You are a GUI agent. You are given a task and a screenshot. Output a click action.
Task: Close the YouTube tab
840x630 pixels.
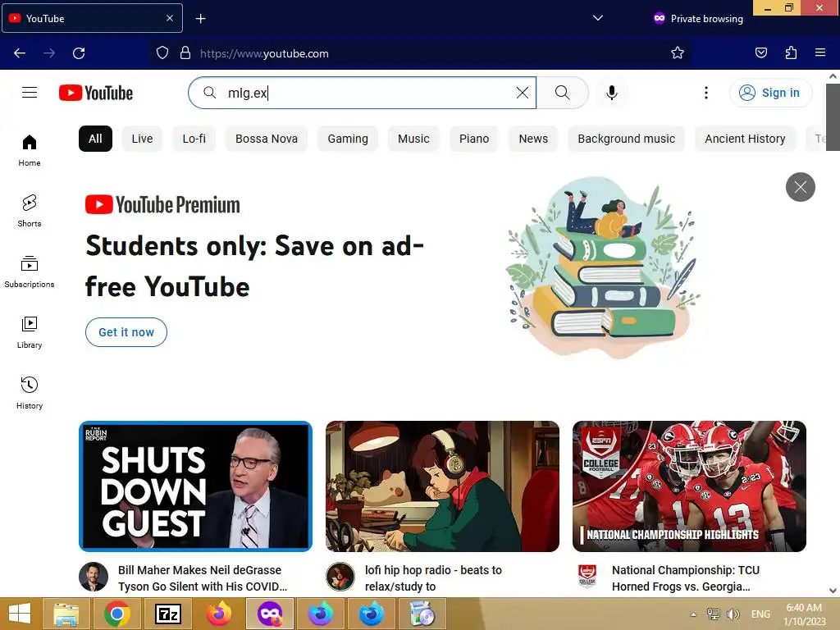tap(169, 18)
